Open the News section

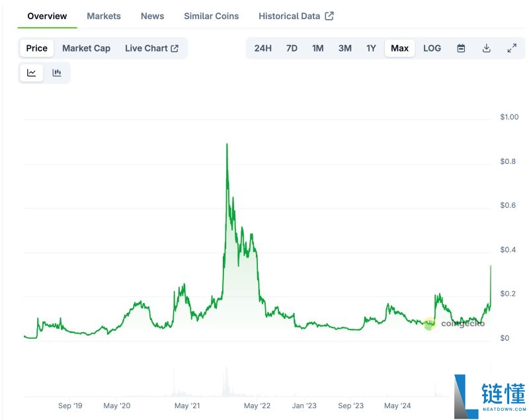coord(152,16)
